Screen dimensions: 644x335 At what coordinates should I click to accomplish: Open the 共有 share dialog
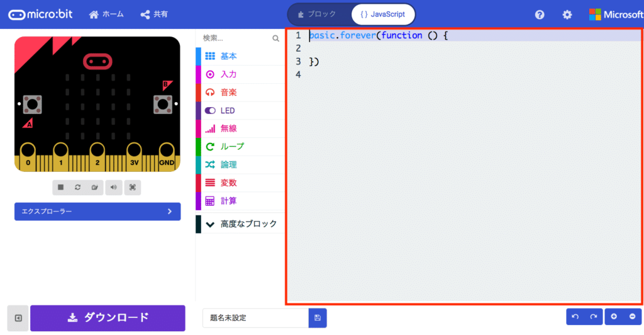[x=154, y=14]
